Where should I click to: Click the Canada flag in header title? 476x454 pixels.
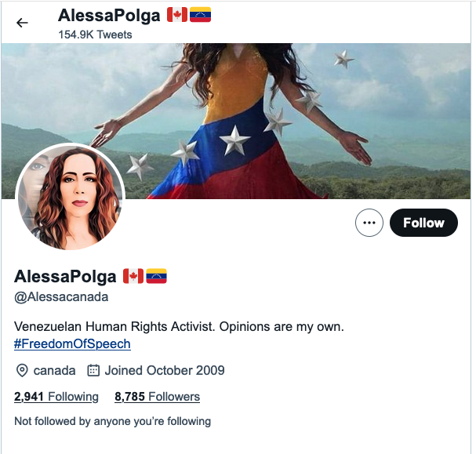[177, 15]
